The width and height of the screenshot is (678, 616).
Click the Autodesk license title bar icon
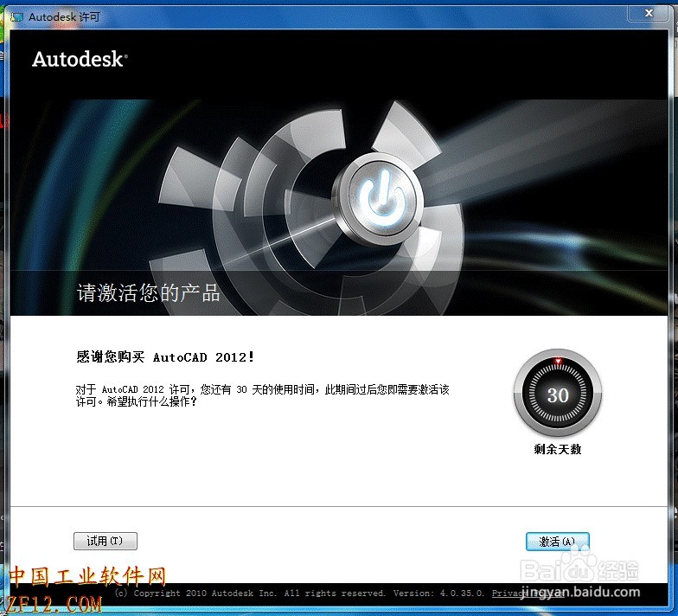click(x=17, y=17)
